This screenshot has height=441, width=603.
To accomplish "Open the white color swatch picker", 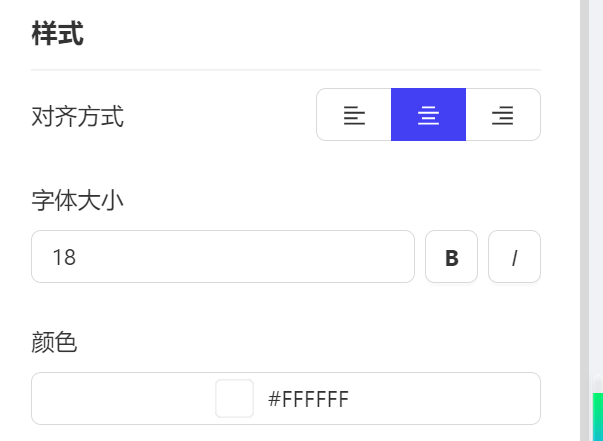I will tap(234, 398).
